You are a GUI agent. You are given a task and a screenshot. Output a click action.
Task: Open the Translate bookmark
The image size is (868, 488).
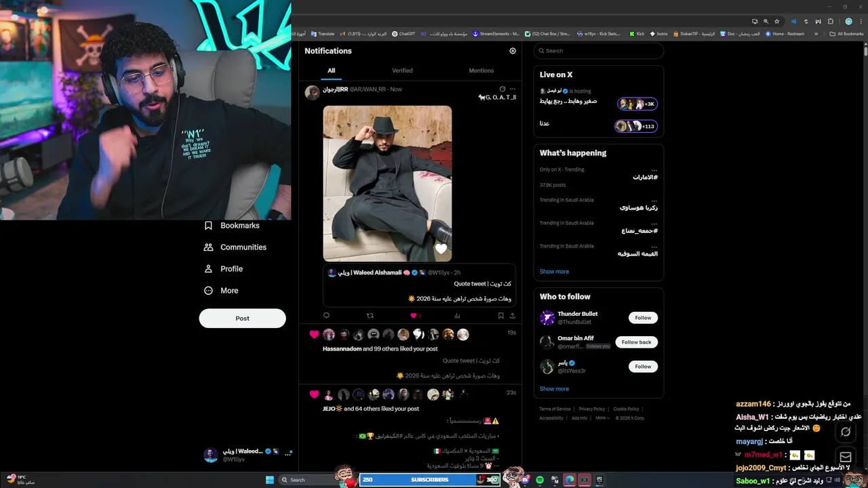point(323,34)
